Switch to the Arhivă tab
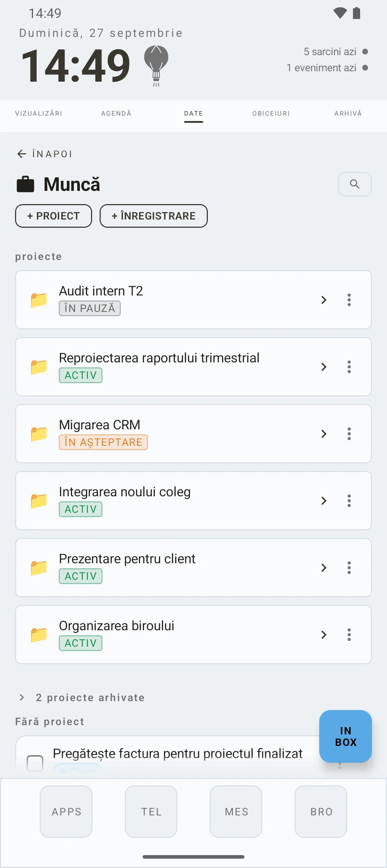This screenshot has height=868, width=387. (348, 114)
